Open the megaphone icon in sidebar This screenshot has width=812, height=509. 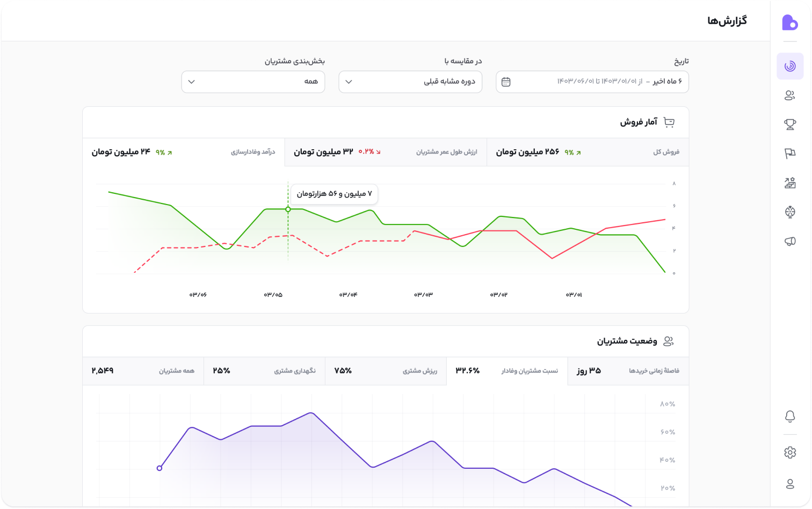tap(790, 242)
